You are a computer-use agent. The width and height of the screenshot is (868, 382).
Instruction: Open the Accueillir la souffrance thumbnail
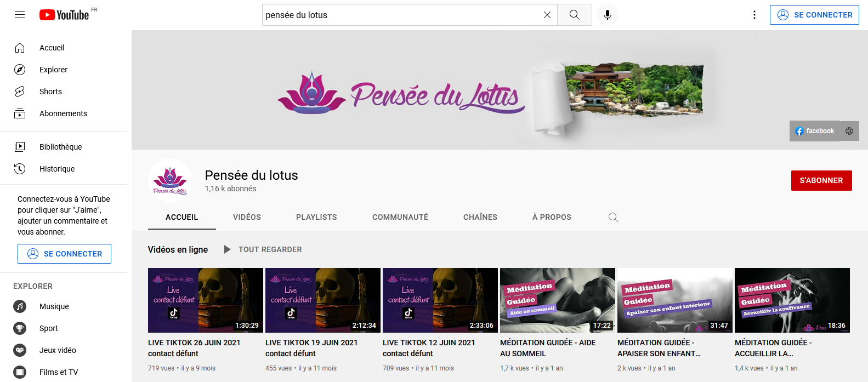click(792, 300)
